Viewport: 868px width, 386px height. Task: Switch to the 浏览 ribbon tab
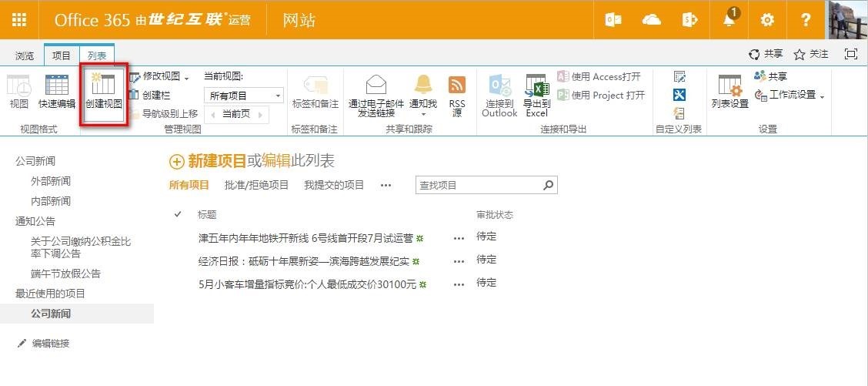[x=25, y=55]
